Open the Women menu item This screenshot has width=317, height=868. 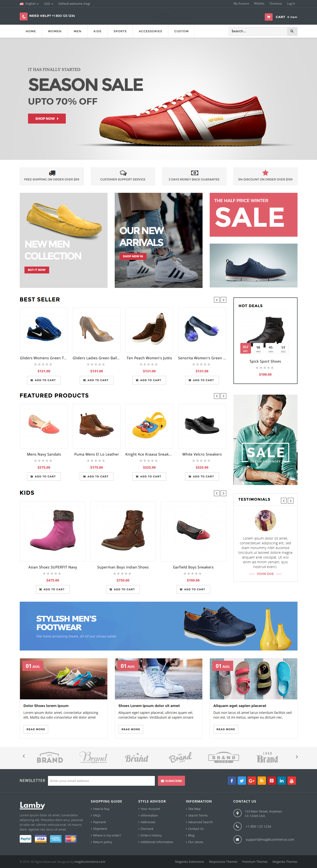coord(55,31)
